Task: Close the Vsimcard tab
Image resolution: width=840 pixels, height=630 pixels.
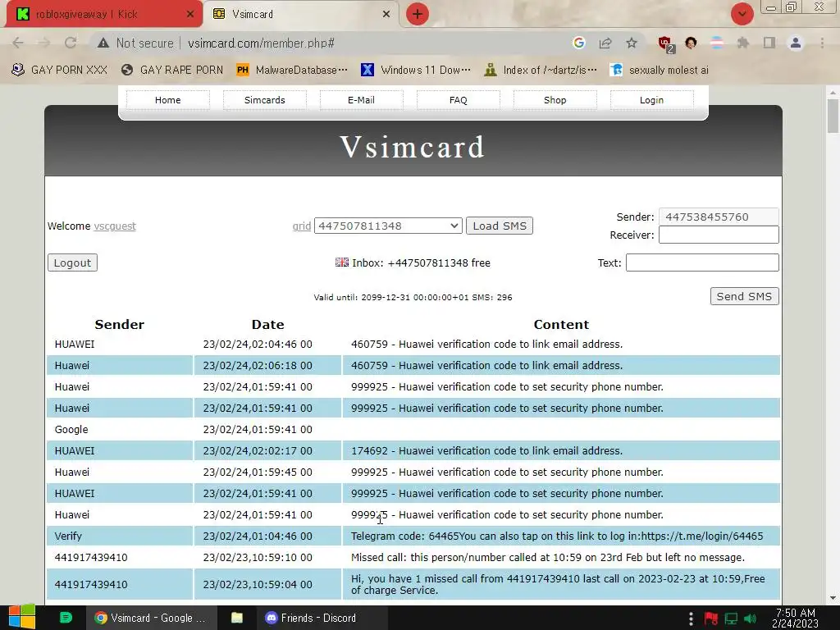Action: tap(386, 14)
